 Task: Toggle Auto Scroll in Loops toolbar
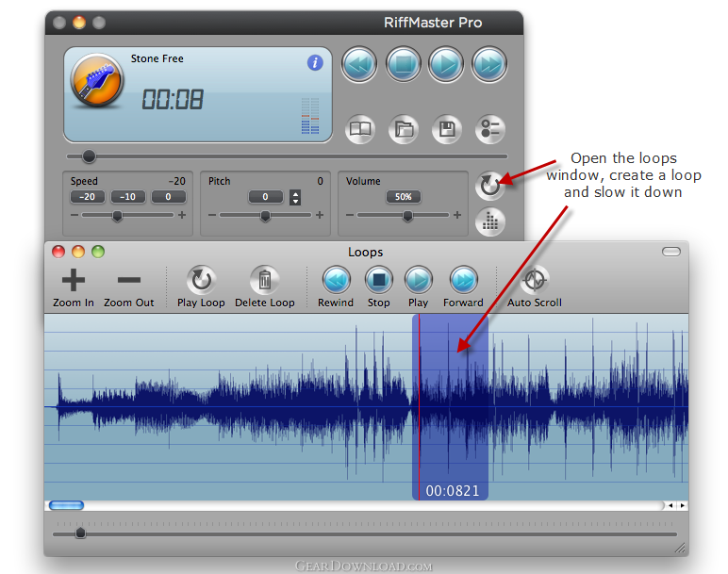[x=535, y=287]
